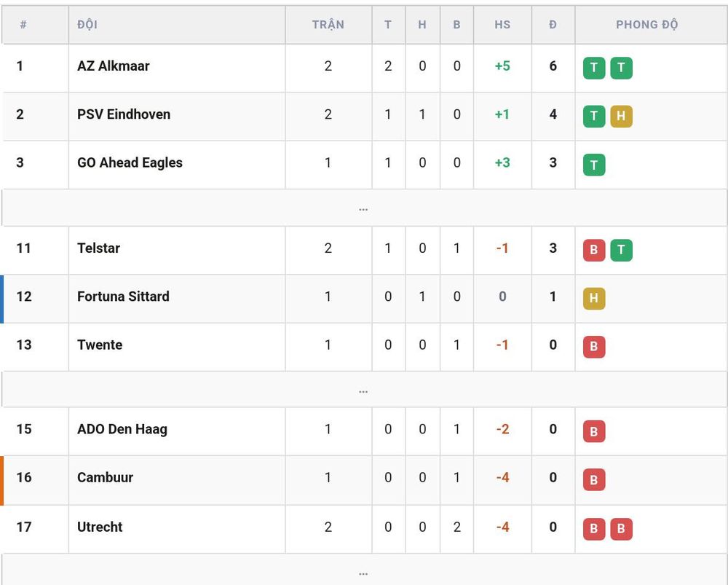Select the Utrecht team row name
The height and width of the screenshot is (585, 728).
tap(100, 527)
